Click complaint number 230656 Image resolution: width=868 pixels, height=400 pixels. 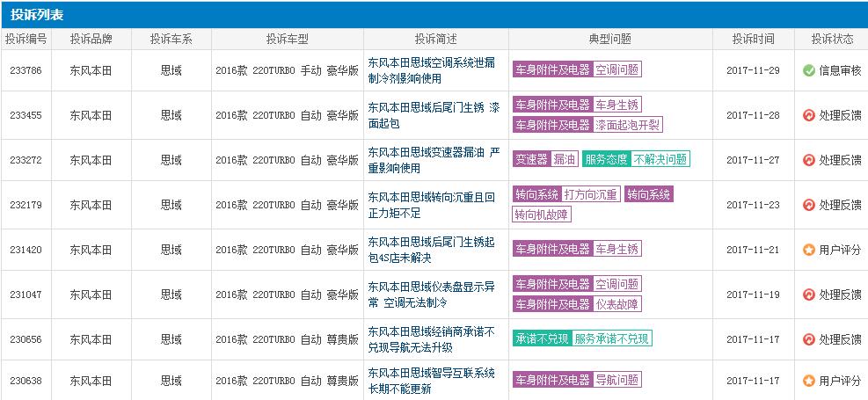tap(26, 339)
